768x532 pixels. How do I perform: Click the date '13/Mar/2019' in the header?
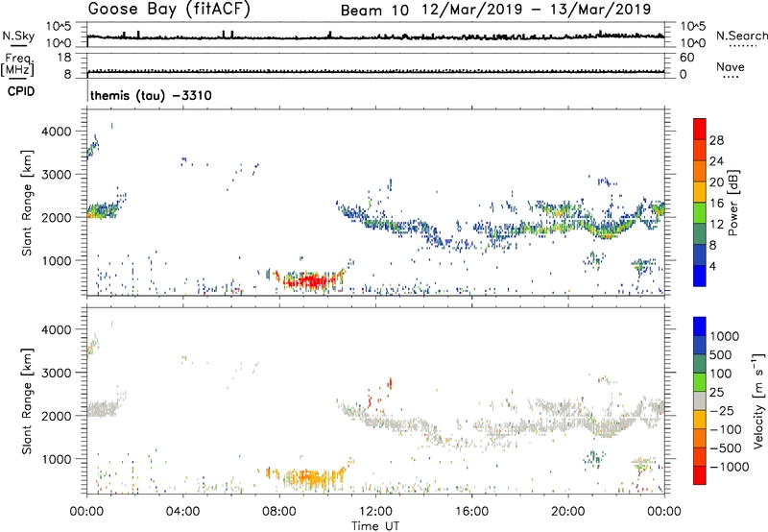pos(601,10)
